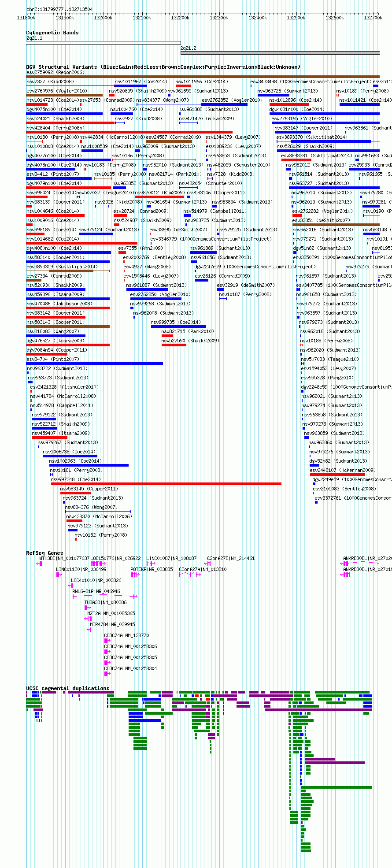Click variant nsv1014682 (Coe2014)
The width and height of the screenshot is (392, 868).
pos(81,243)
